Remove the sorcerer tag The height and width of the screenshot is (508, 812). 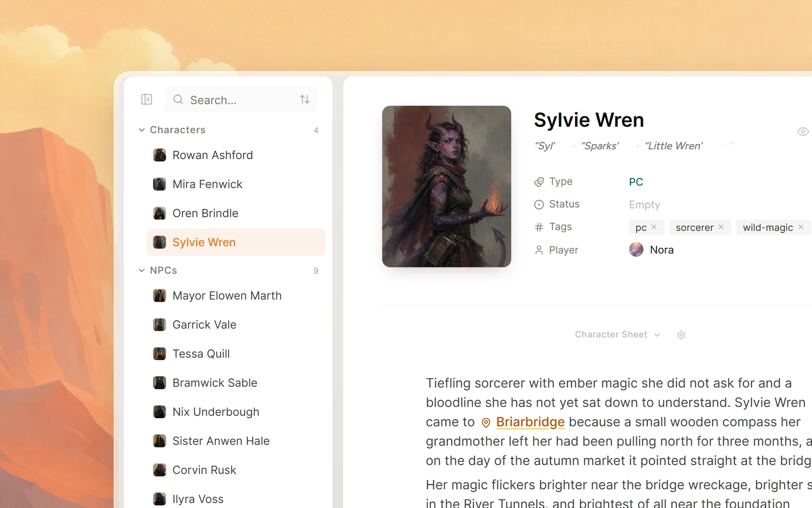(721, 227)
